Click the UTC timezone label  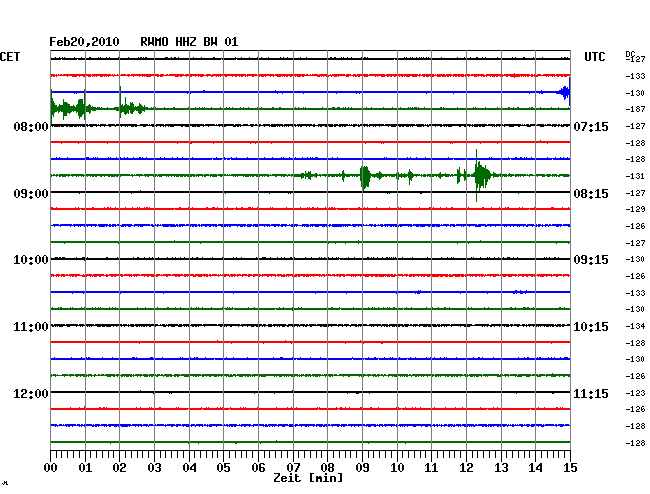click(594, 57)
